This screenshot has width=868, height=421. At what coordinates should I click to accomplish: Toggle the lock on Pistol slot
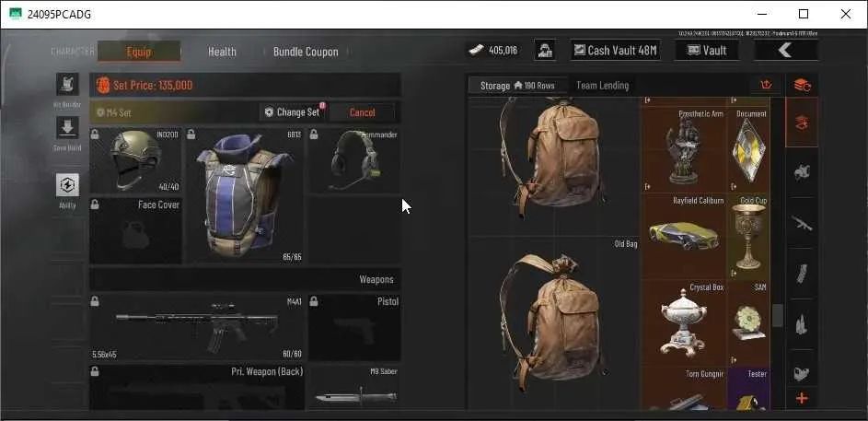(314, 301)
